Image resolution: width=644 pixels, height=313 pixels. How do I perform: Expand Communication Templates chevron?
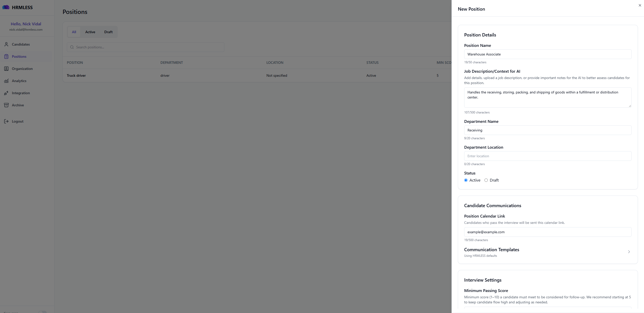point(629,252)
